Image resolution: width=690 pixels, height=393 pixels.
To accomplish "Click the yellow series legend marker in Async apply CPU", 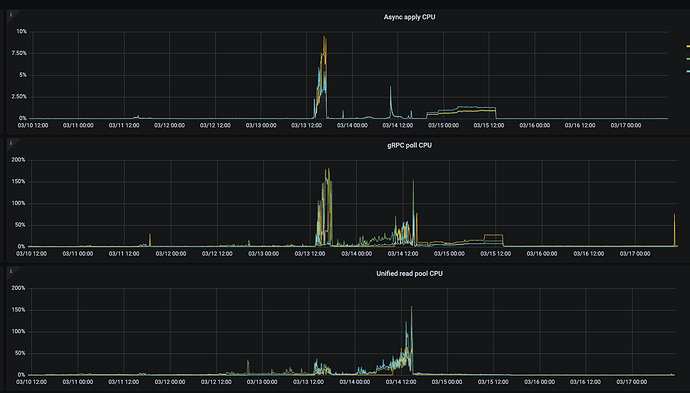I will tap(688, 46).
